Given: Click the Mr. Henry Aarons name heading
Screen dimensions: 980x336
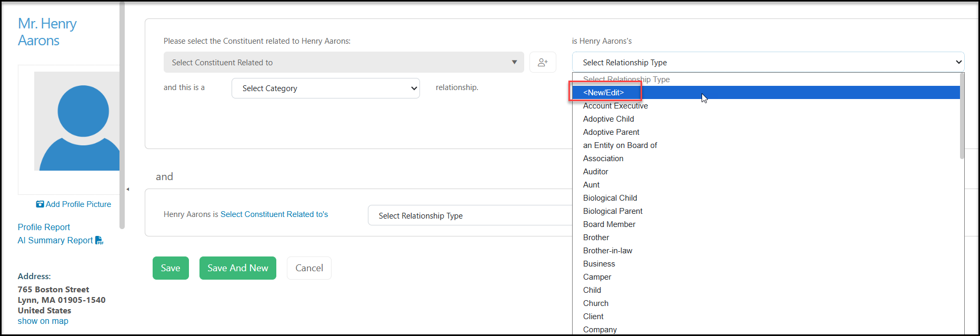Looking at the screenshot, I should pyautogui.click(x=47, y=32).
